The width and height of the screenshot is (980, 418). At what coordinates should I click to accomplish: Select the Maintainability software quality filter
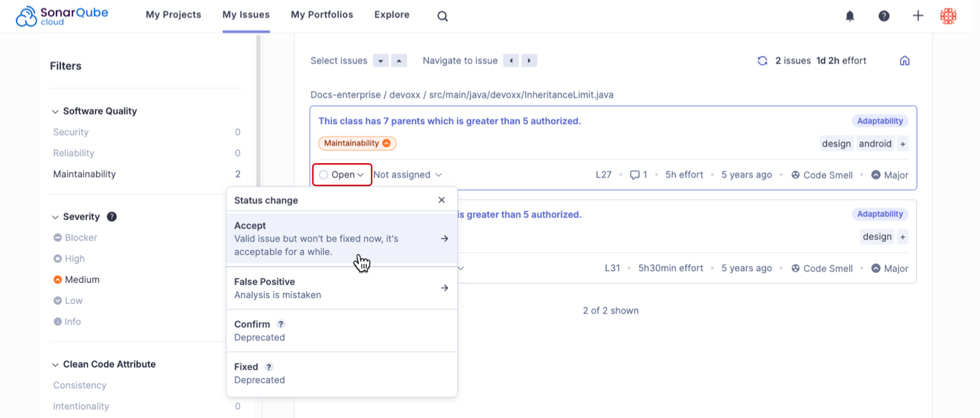click(84, 174)
